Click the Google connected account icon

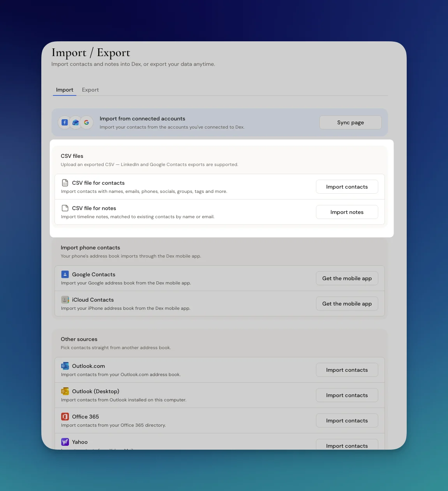pos(86,122)
